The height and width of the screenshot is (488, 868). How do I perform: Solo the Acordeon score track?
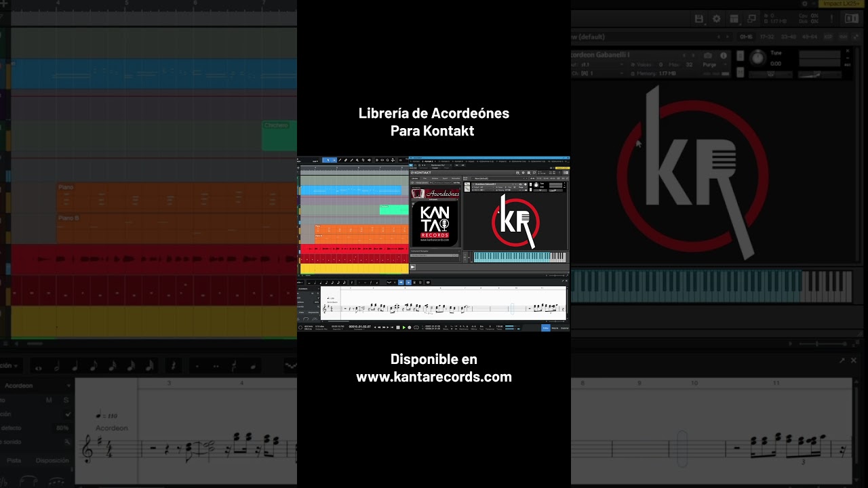tap(66, 400)
